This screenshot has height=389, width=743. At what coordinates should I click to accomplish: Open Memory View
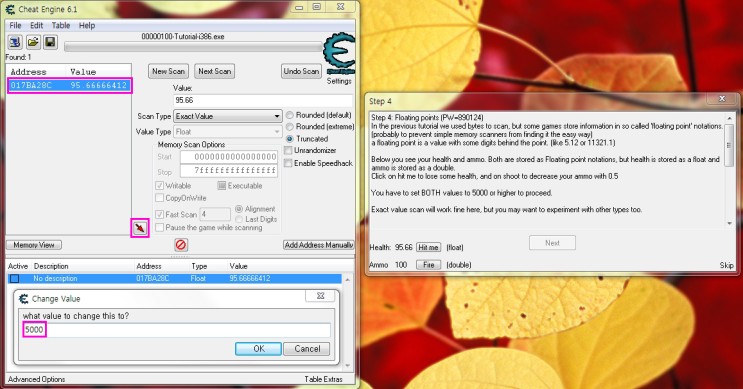pos(34,245)
